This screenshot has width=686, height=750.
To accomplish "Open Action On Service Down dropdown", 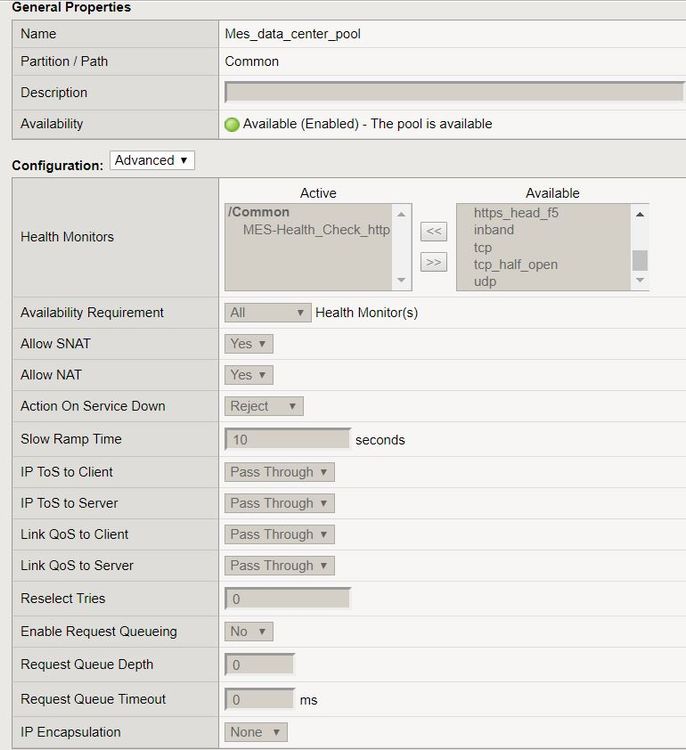I will click(x=264, y=406).
